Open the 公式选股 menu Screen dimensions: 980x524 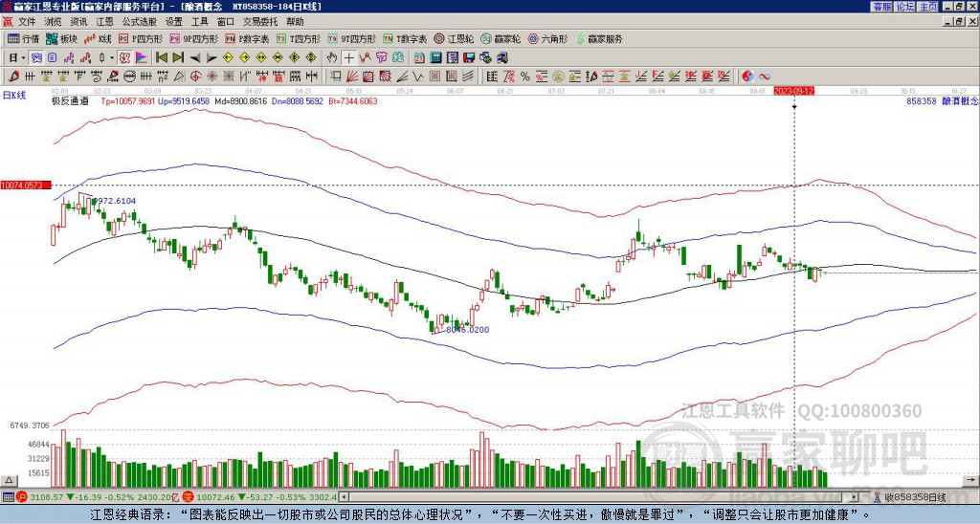pyautogui.click(x=140, y=22)
